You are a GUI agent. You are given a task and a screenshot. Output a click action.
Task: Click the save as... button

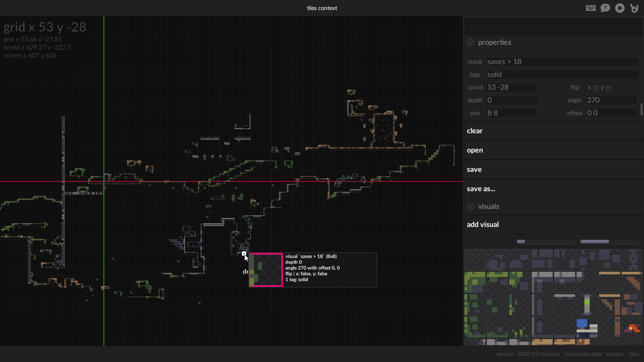(553, 189)
